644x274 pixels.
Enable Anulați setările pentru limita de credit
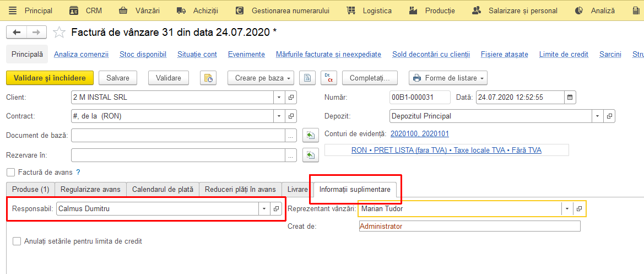[17, 241]
